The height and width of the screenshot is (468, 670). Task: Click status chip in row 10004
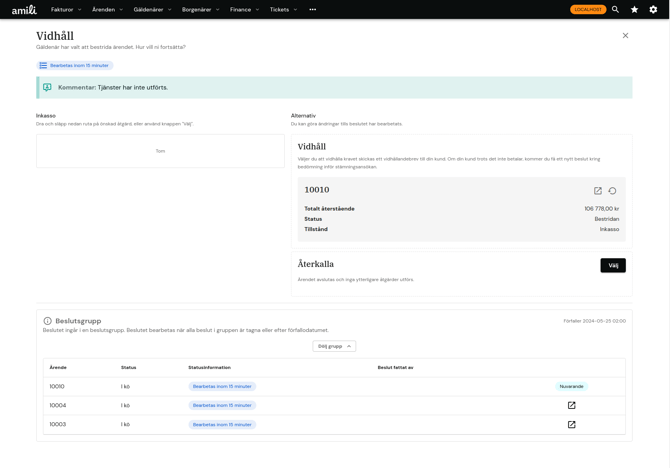pos(222,405)
